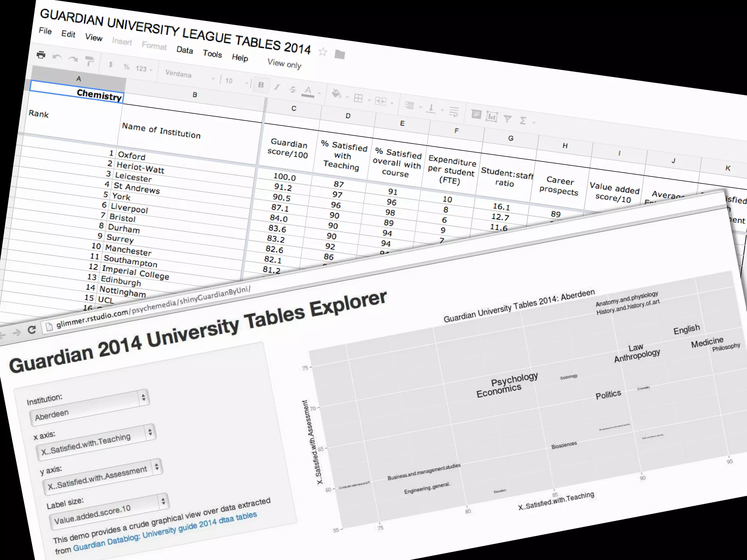Click the text color A swatch
Screen dimensions: 747x560
[308, 91]
